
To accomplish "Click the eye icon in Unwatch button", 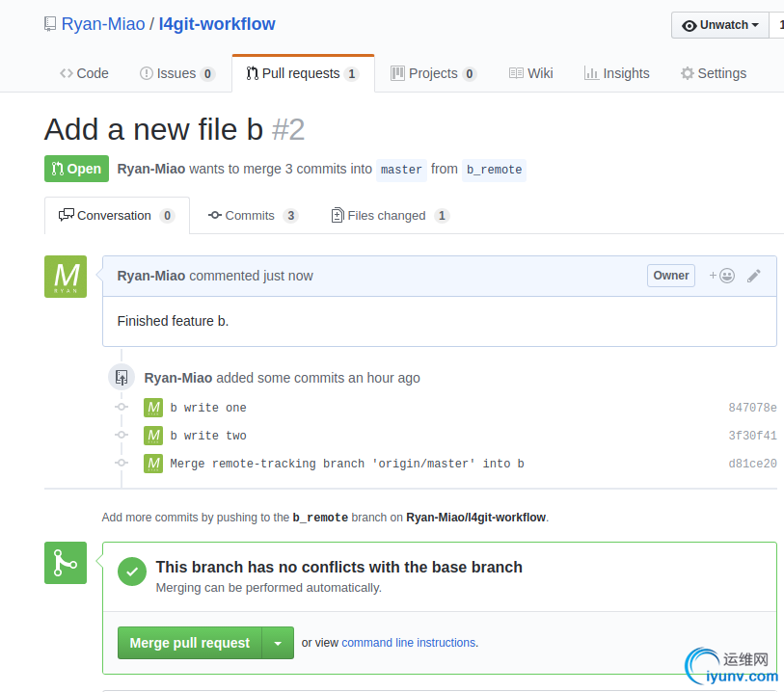I will tap(689, 25).
